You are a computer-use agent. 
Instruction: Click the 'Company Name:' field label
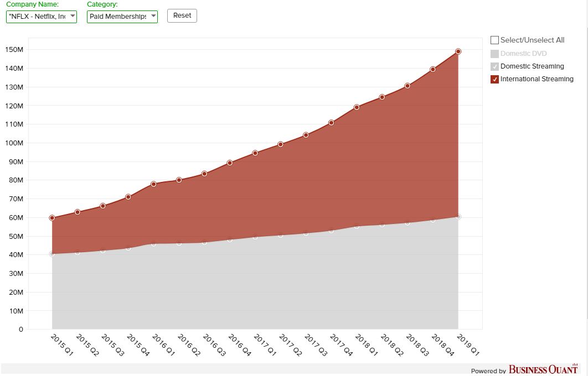point(33,4)
